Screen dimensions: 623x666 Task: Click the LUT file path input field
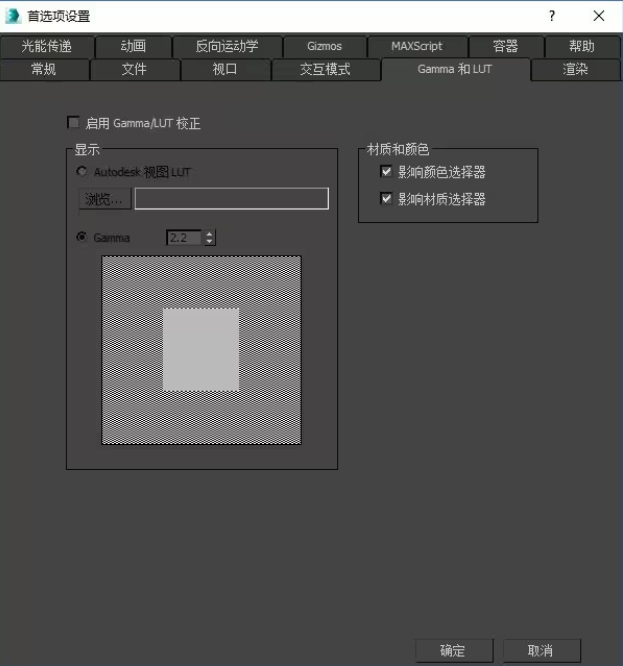[232, 198]
